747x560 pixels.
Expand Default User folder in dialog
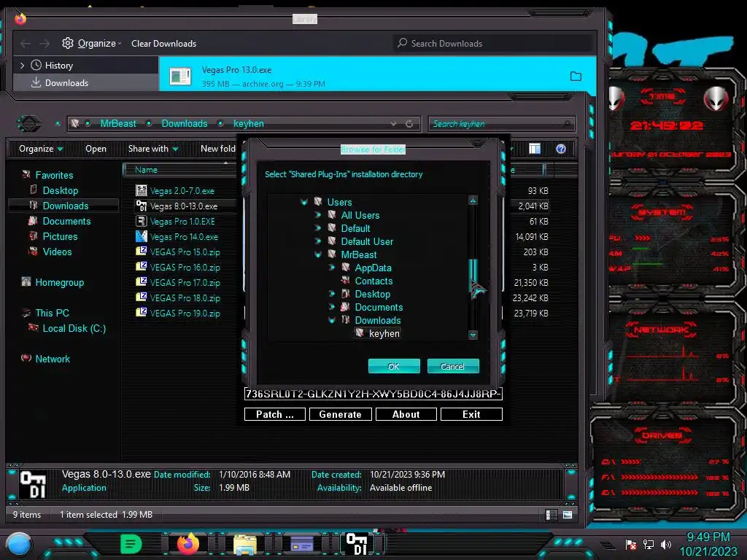click(318, 241)
